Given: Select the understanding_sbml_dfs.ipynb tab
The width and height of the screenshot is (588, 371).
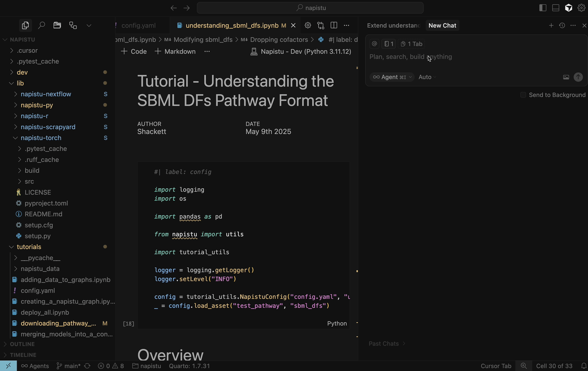Looking at the screenshot, I should [232, 25].
